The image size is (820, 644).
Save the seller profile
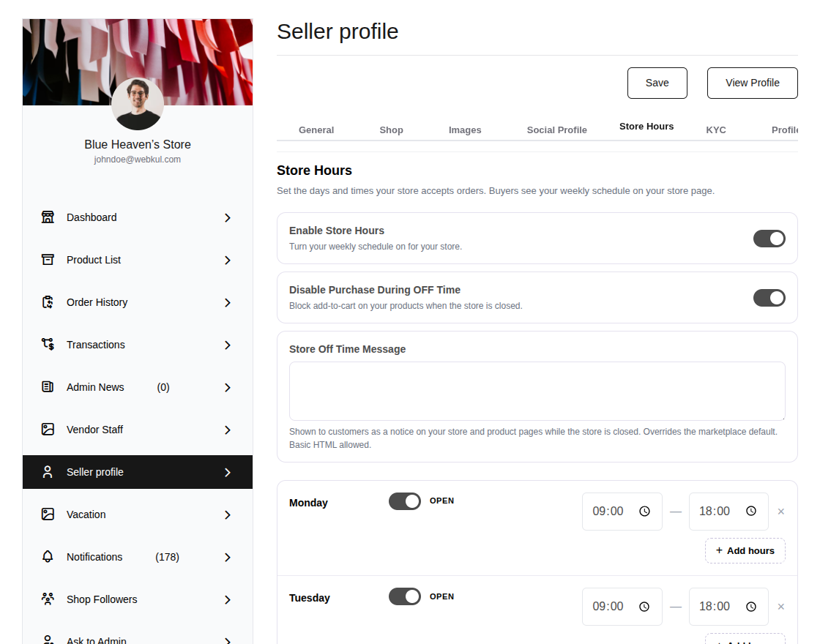(657, 83)
